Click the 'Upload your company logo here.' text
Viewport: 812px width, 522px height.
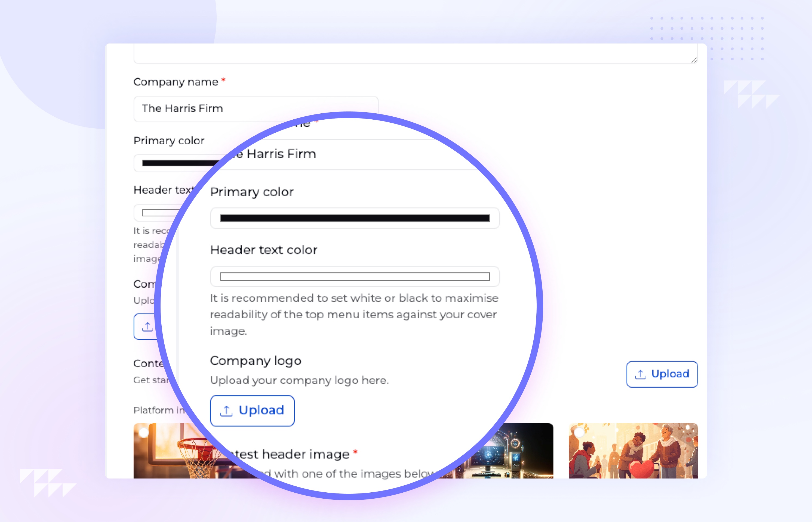299,380
